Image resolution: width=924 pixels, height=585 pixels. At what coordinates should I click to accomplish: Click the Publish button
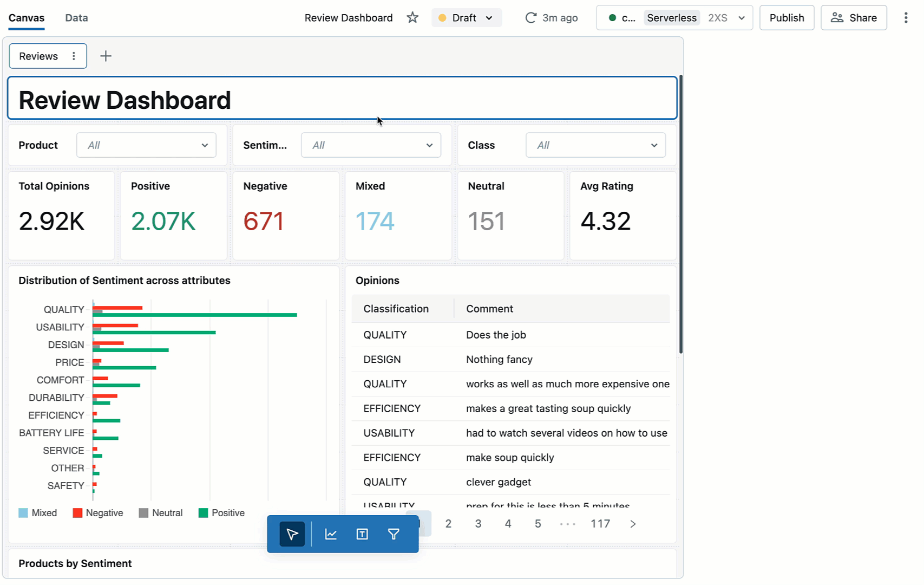pyautogui.click(x=787, y=18)
